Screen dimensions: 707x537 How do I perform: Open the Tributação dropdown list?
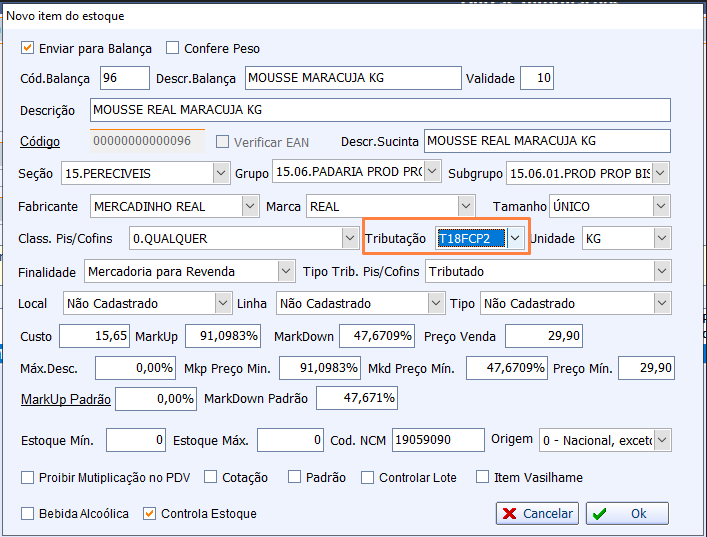[x=515, y=238]
